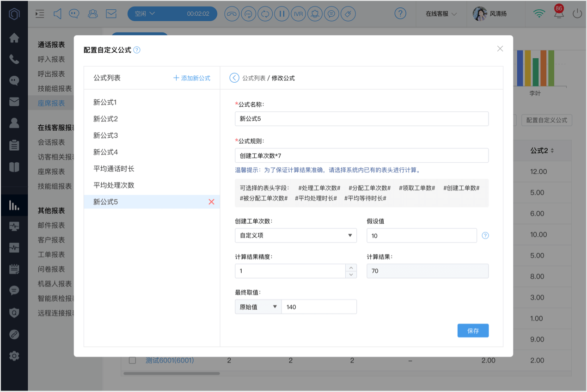
Task: Increase 计算结果精度 with up arrow
Action: click(x=351, y=268)
